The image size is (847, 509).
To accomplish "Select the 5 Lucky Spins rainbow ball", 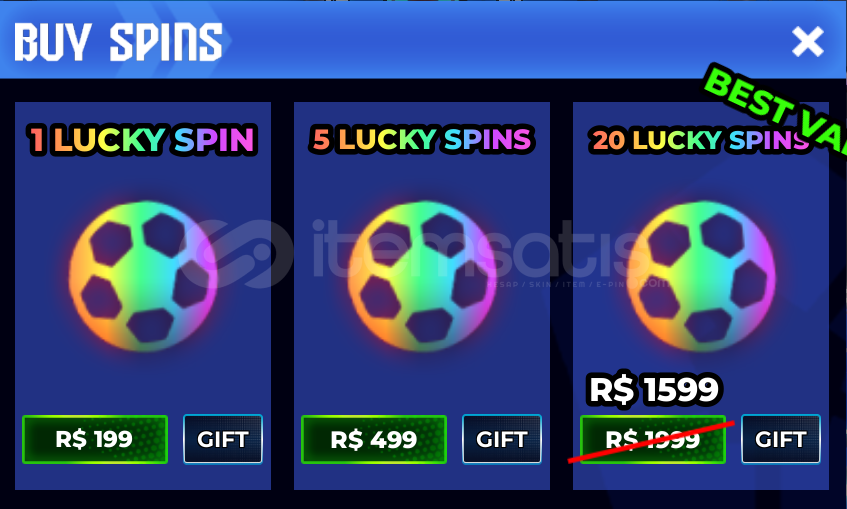I will tap(422, 277).
